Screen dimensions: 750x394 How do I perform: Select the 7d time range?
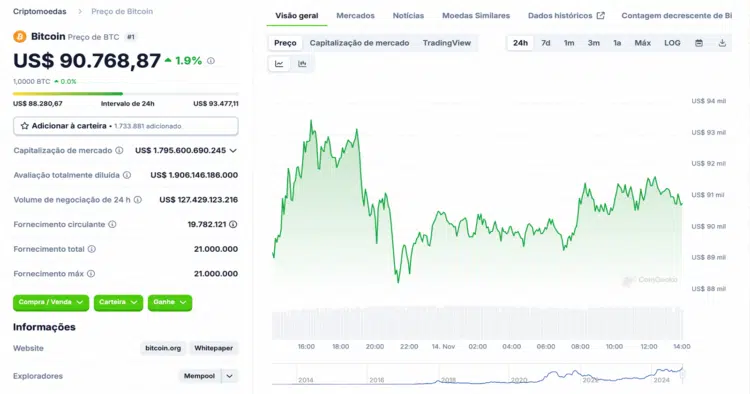pos(546,43)
